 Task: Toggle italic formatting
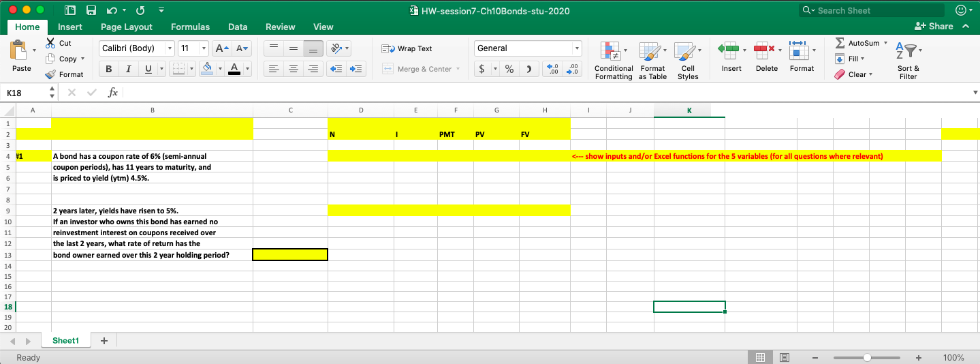click(127, 69)
